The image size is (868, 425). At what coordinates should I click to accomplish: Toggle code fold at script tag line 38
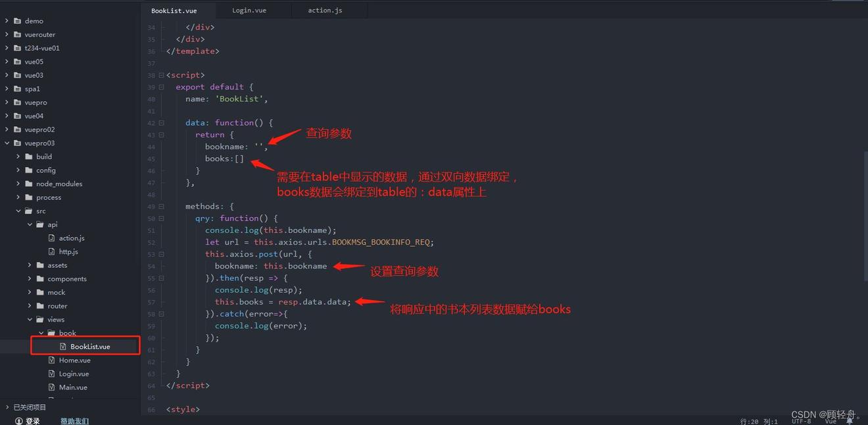coord(161,75)
